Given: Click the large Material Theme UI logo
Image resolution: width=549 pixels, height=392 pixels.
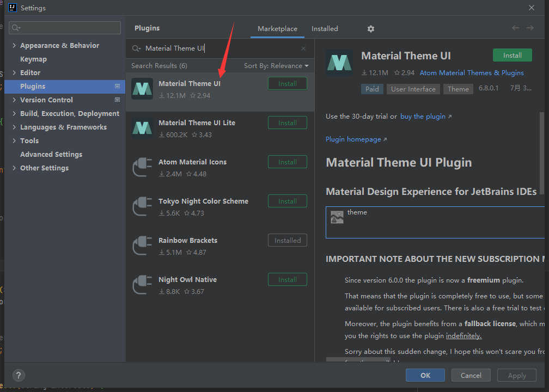Looking at the screenshot, I should (339, 63).
